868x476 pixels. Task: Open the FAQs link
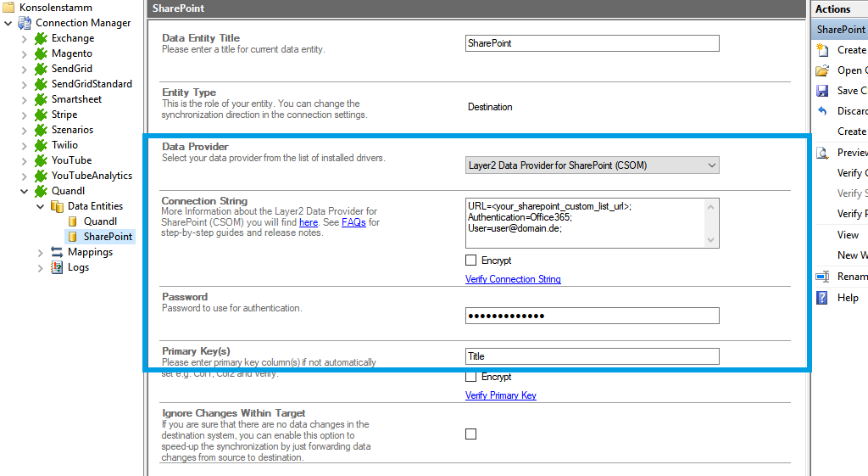point(353,222)
